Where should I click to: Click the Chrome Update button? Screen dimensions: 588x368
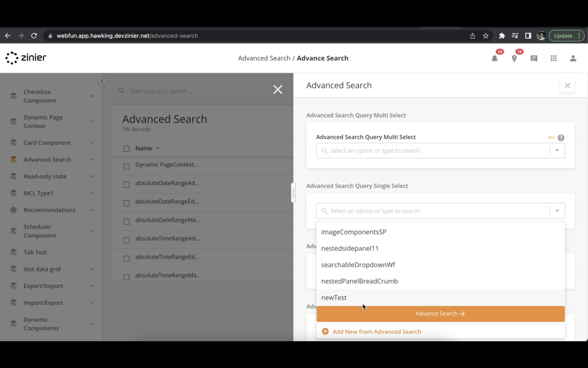pos(566,36)
